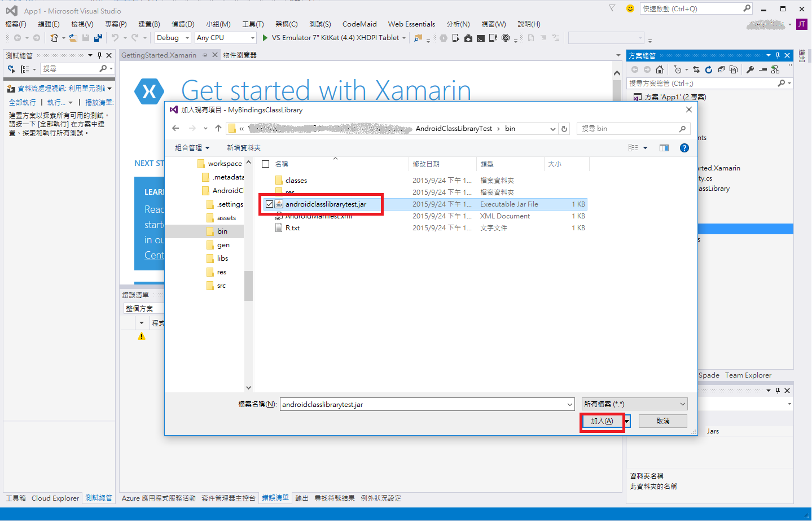The height and width of the screenshot is (521, 812).
Task: Click the folder tree vertical scrollbar in dialog
Action: (x=248, y=285)
